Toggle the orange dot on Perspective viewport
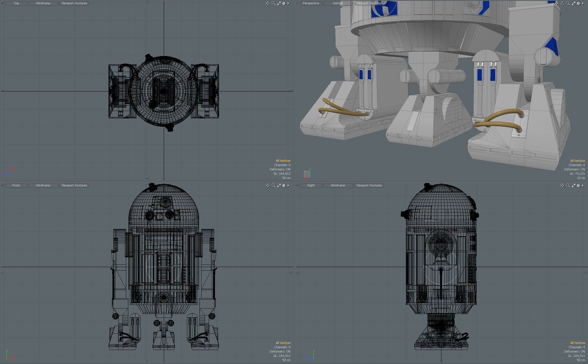Image resolution: width=588 pixels, height=364 pixels. (298, 3)
